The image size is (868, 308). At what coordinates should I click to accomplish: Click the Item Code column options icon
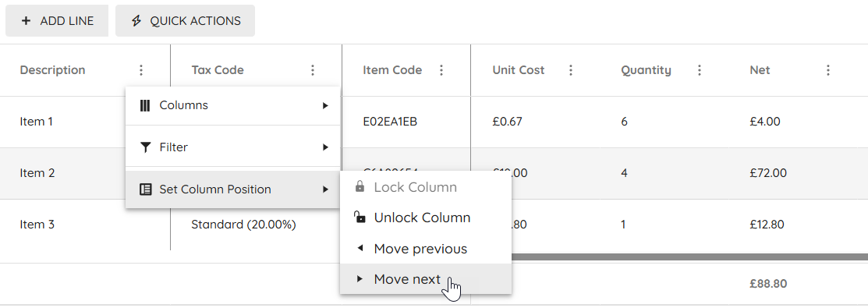tap(441, 70)
